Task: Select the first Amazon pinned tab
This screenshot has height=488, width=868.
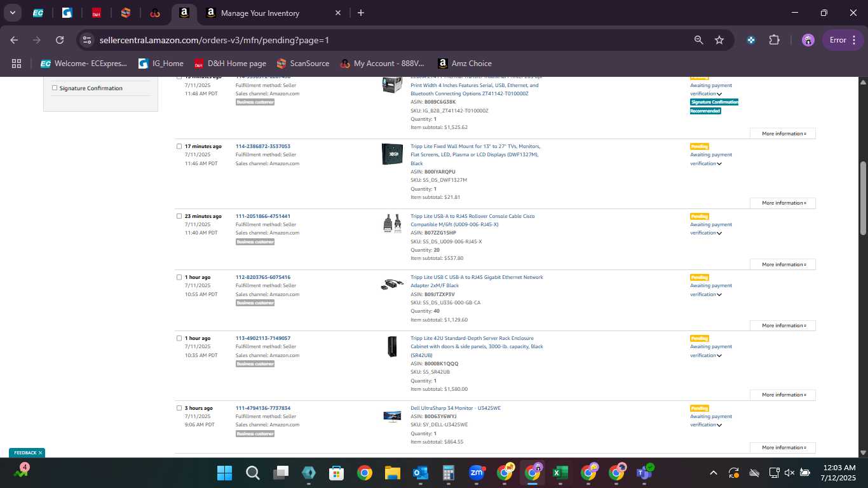Action: tap(184, 13)
